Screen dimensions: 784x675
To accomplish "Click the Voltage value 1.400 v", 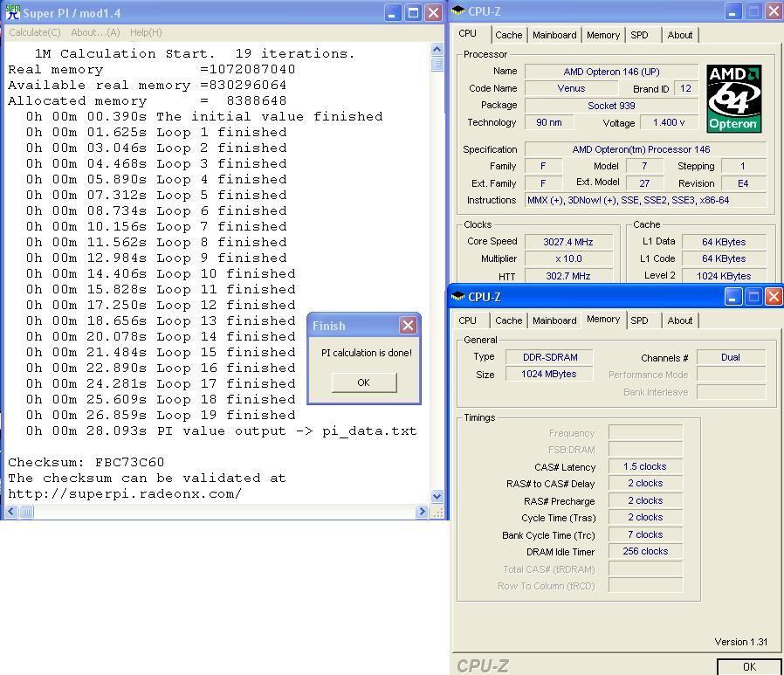I will pyautogui.click(x=669, y=122).
